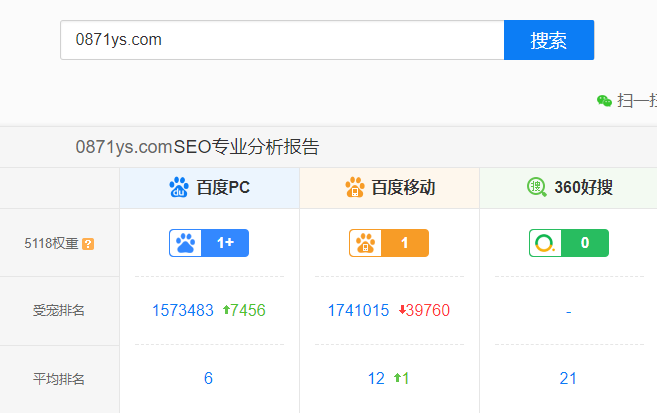
Task: Click the green WeChat scan icon
Action: pyautogui.click(x=604, y=100)
